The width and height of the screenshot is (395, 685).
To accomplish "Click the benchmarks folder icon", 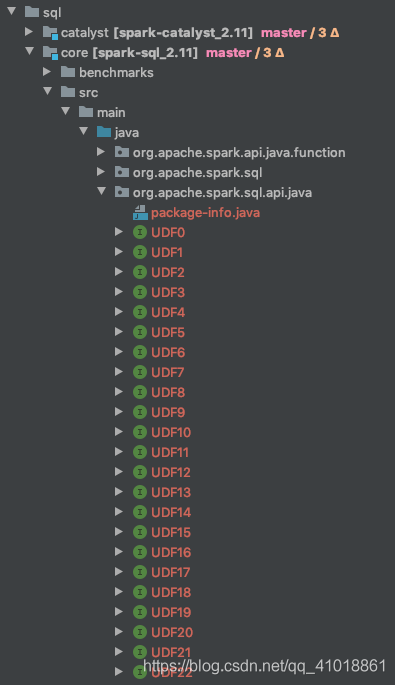I will 68,72.
